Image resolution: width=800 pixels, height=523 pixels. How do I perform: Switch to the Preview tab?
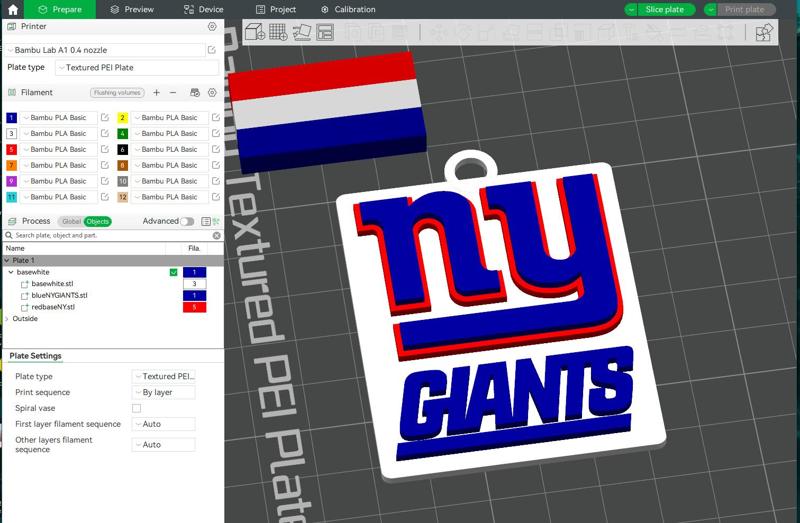pos(132,9)
